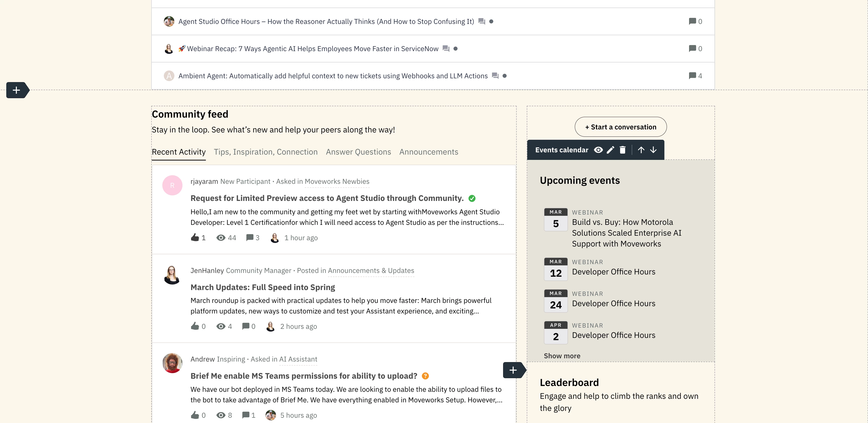Select Tips, Inspiration, Connection tab

[x=266, y=152]
